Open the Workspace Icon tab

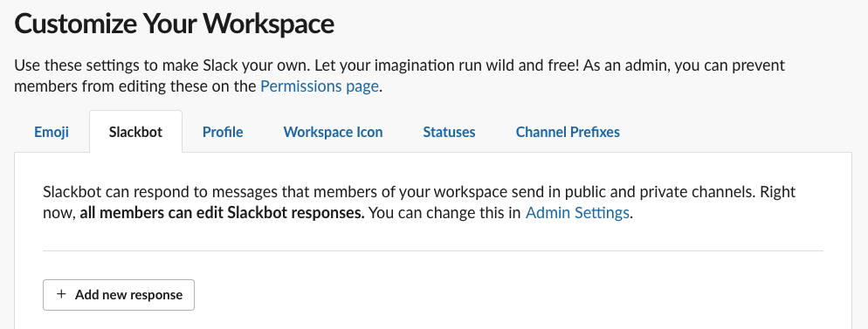333,132
